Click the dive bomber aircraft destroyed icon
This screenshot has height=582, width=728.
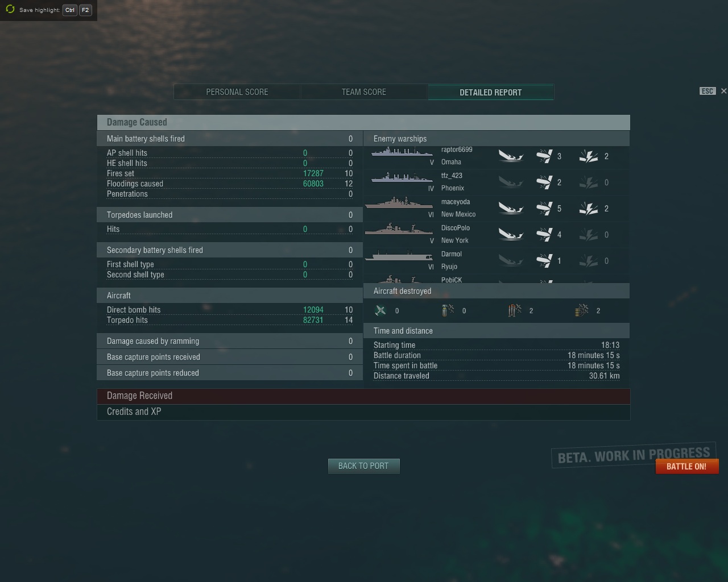coord(448,310)
